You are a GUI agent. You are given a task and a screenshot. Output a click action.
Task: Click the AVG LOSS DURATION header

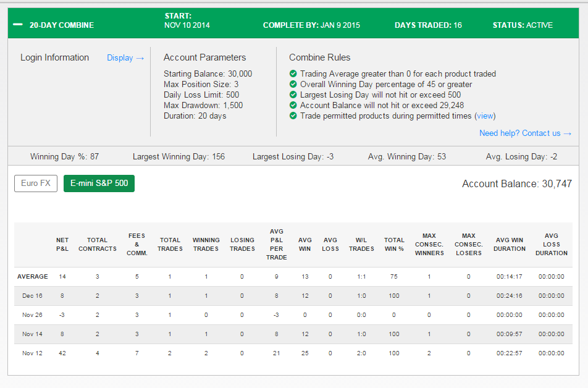point(551,244)
